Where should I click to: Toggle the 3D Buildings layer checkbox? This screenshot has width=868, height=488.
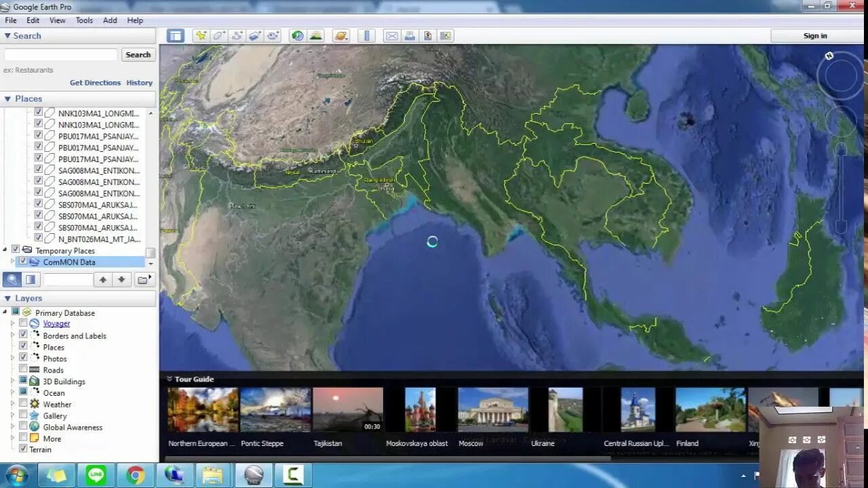pyautogui.click(x=23, y=380)
